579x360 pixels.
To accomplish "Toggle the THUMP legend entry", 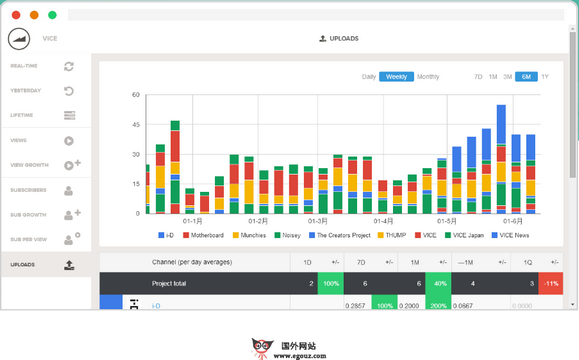I will [x=392, y=235].
